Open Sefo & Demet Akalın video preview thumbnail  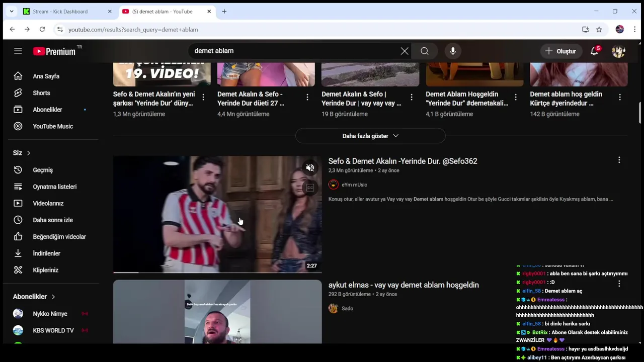click(x=217, y=214)
